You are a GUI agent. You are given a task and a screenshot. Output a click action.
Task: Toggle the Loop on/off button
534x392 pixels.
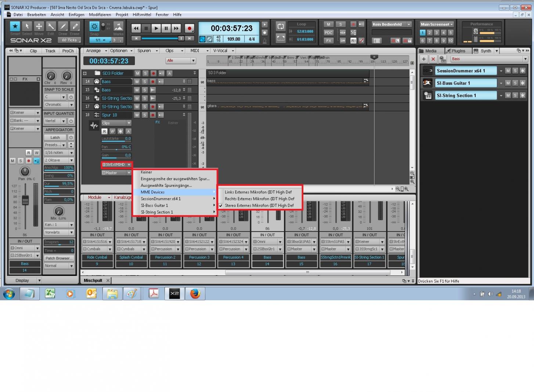[281, 26]
